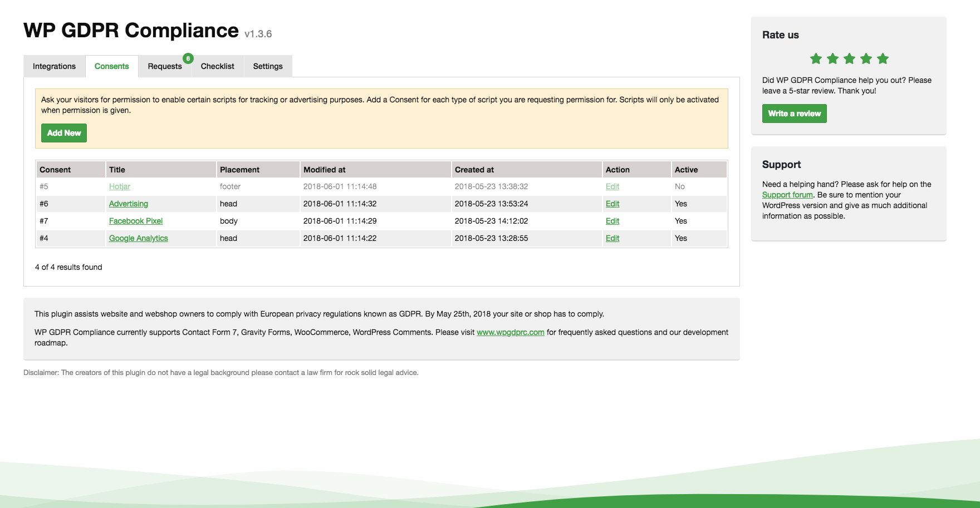Click the Write a review button
The width and height of the screenshot is (980, 508).
click(794, 114)
